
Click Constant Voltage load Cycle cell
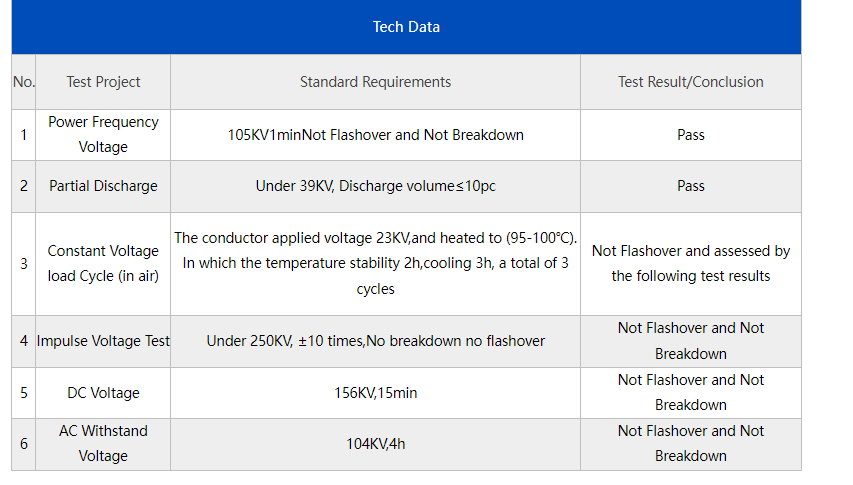(103, 264)
